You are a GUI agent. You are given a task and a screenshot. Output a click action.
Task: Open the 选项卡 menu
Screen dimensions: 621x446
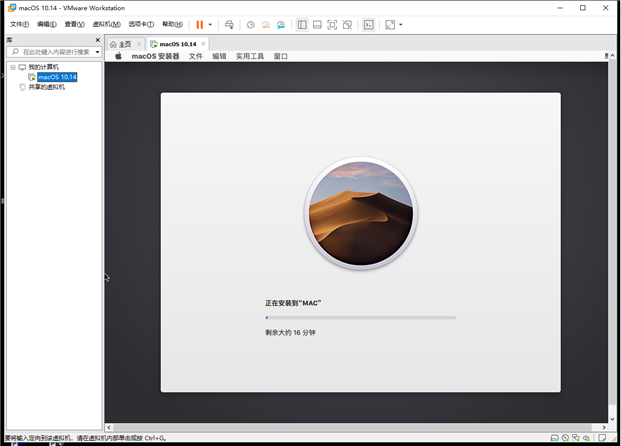coord(141,25)
